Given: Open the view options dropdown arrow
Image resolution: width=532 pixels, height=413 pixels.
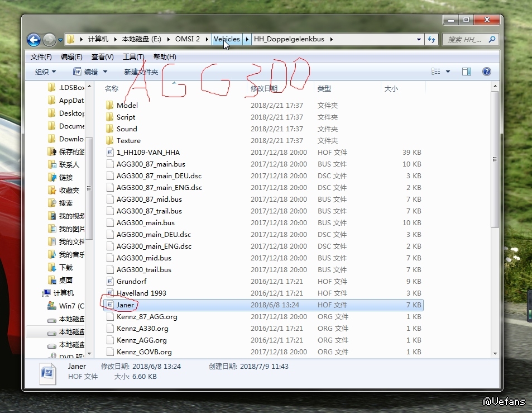Looking at the screenshot, I should click(448, 72).
